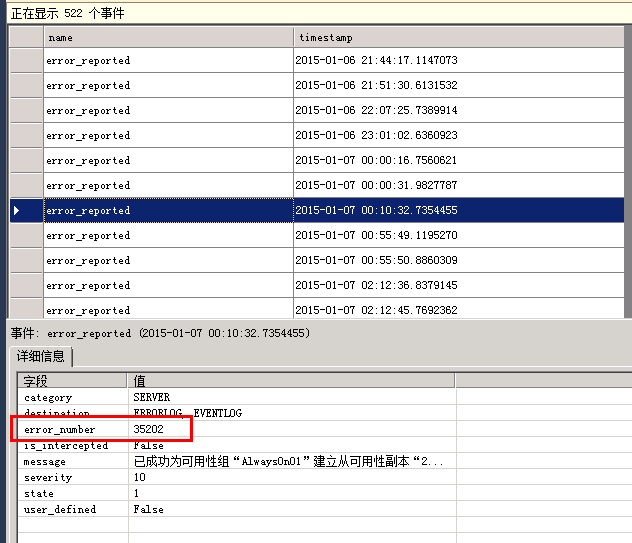This screenshot has width=632, height=543.
Task: Select the event at 2015-01-06 22:07:25
Action: [x=376, y=111]
